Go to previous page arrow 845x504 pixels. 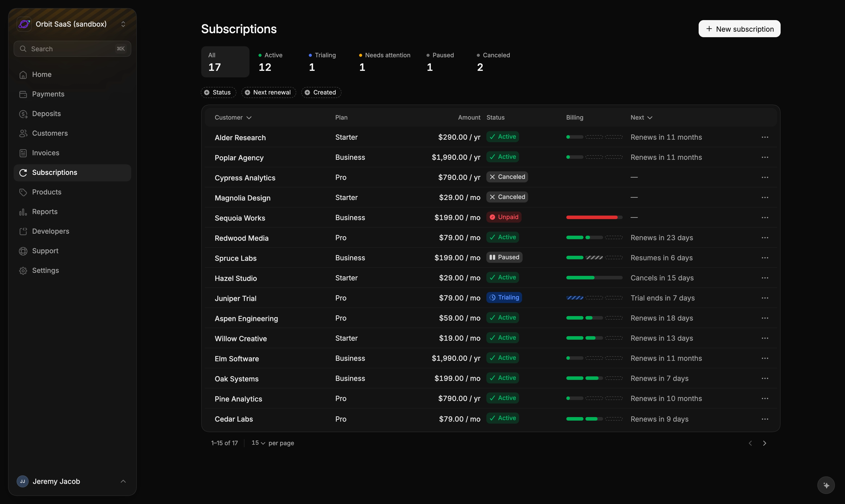click(750, 443)
